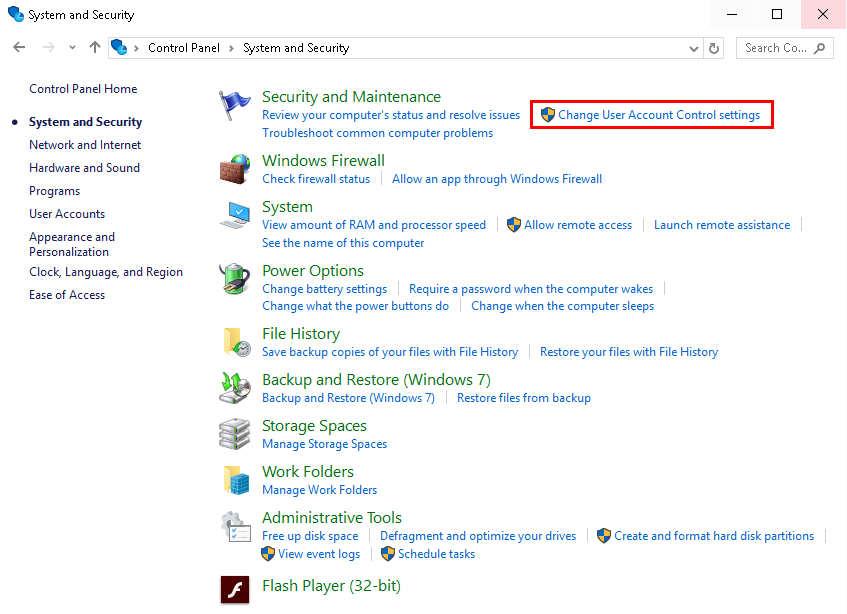Click the Flash Player icon
This screenshot has width=847, height=614.
pos(235,588)
